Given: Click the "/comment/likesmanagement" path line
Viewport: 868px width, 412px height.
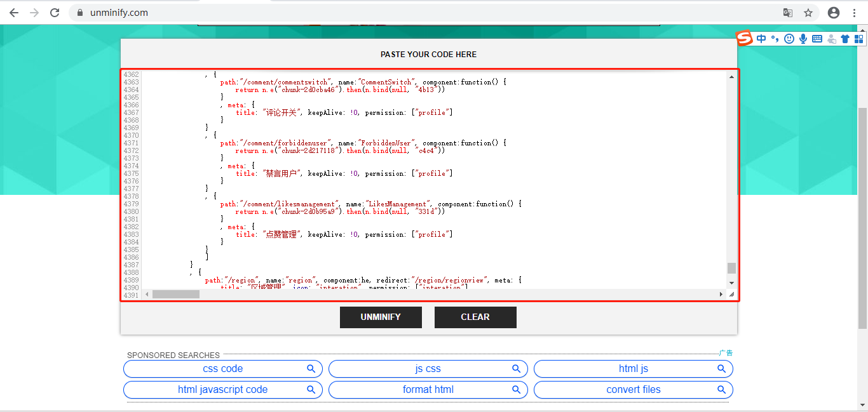Looking at the screenshot, I should tap(370, 204).
